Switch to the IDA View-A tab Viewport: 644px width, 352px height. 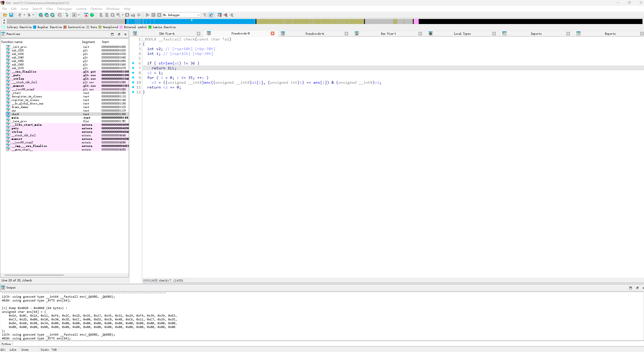pos(167,34)
